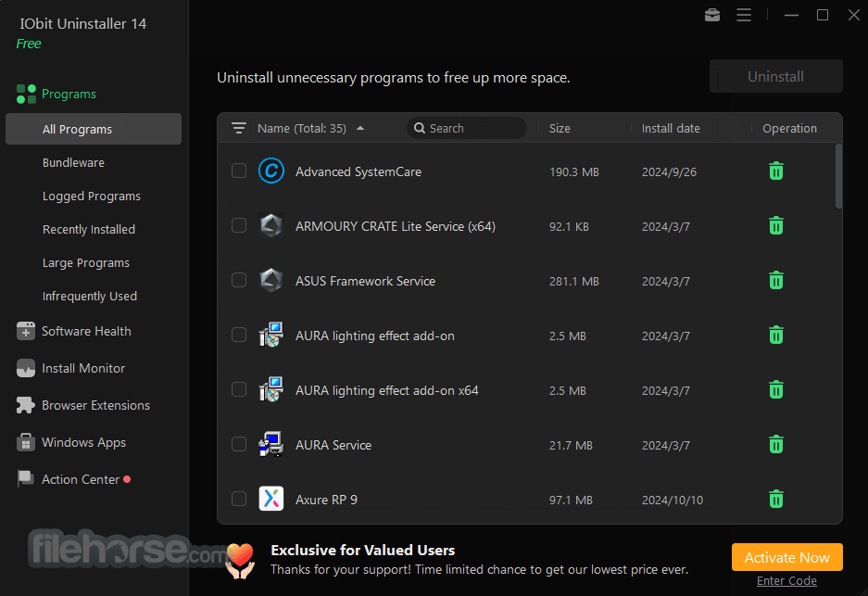The height and width of the screenshot is (596, 868).
Task: Click the 97.1 MB size value
Action: pos(571,501)
